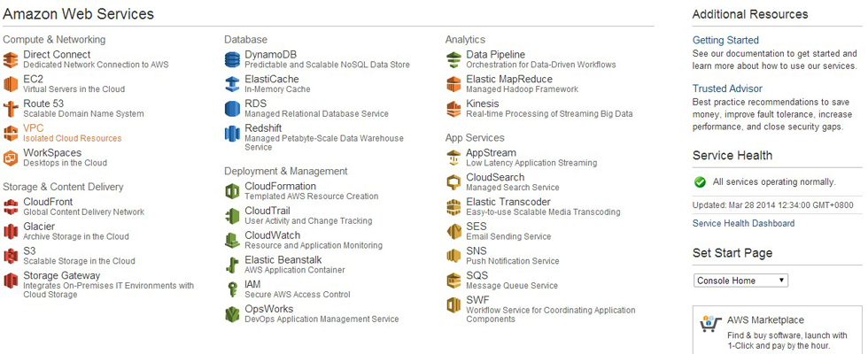
Task: Click the S3 bucket icon
Action: [11, 256]
